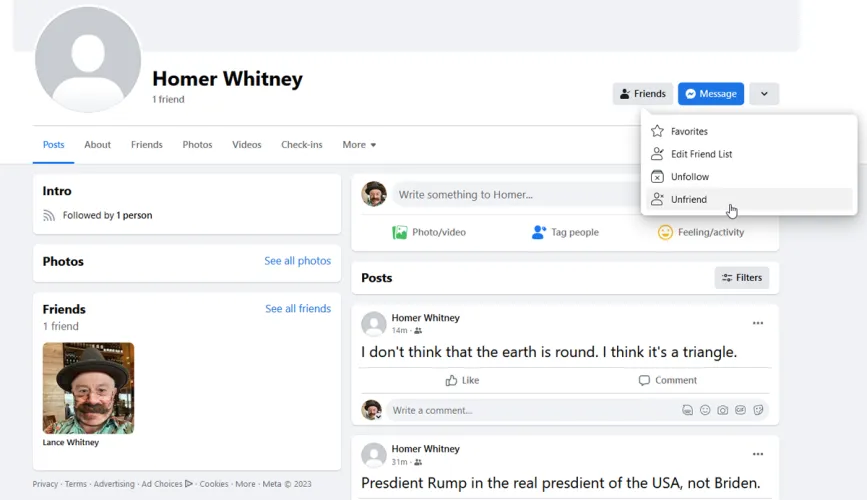The height and width of the screenshot is (500, 867).
Task: Open three-dot menu on the 31m post
Action: (x=758, y=454)
